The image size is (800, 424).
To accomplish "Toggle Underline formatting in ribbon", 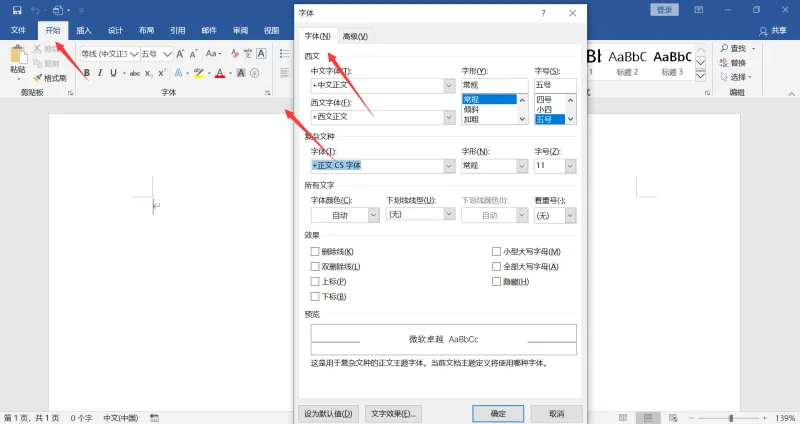I will click(x=113, y=73).
